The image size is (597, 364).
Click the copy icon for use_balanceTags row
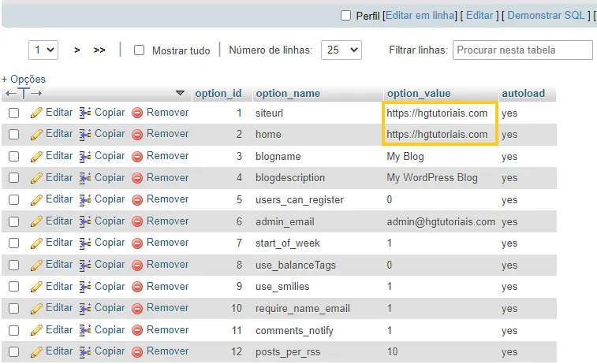85,265
